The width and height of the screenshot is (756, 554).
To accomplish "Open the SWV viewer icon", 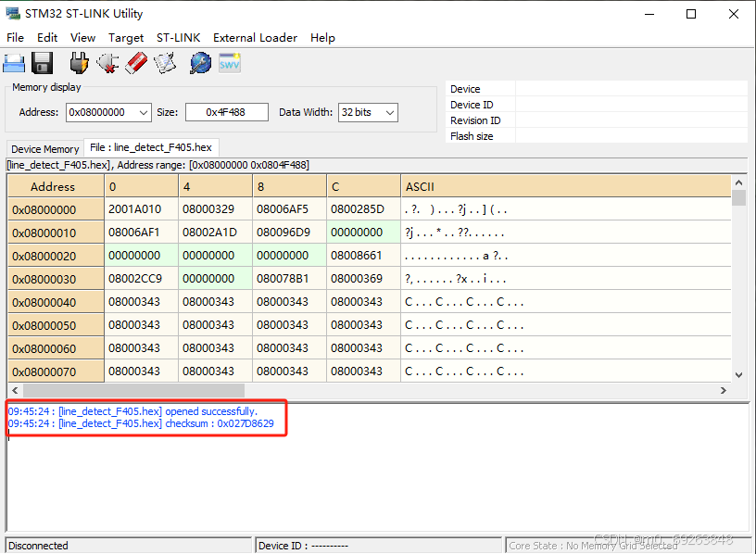I will (x=230, y=63).
